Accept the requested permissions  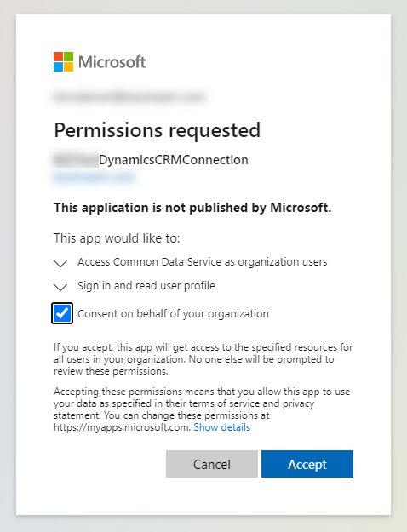point(307,464)
